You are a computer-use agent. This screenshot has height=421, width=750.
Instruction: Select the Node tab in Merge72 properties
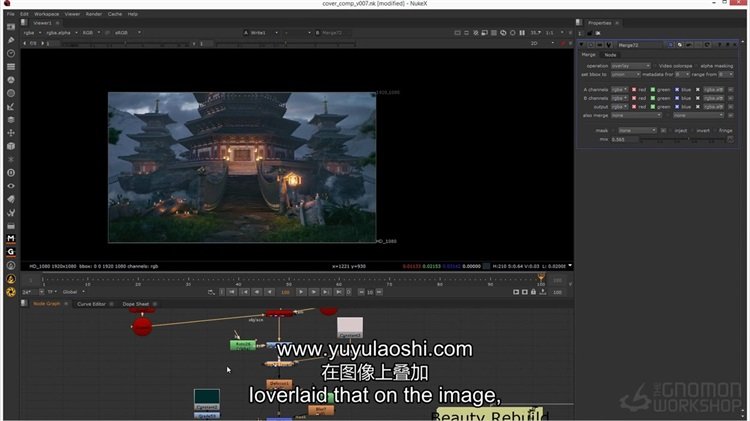[x=610, y=55]
